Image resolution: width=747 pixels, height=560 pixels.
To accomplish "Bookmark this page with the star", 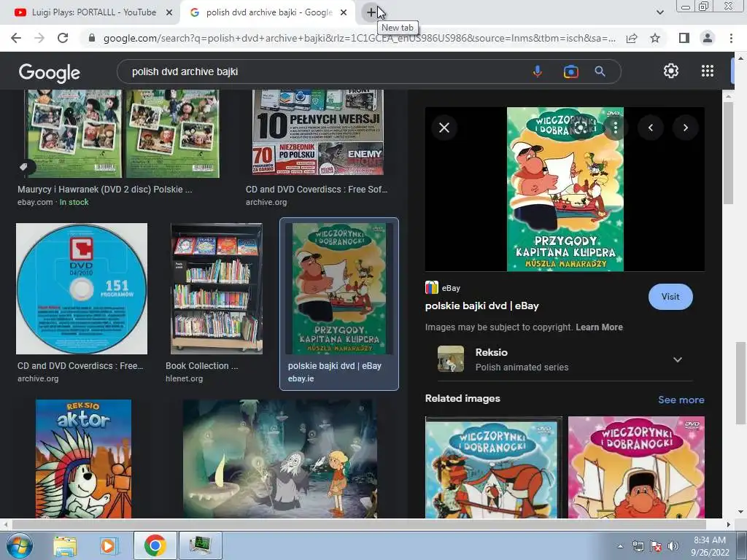I will [655, 38].
